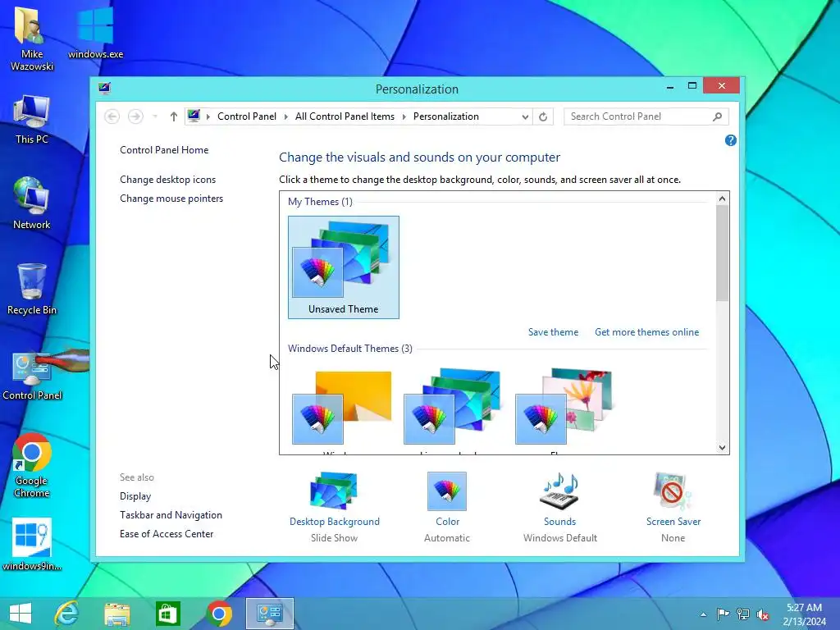Expand the chevron before Control Panel breadcrumb
The height and width of the screenshot is (630, 840).
pyautogui.click(x=208, y=116)
